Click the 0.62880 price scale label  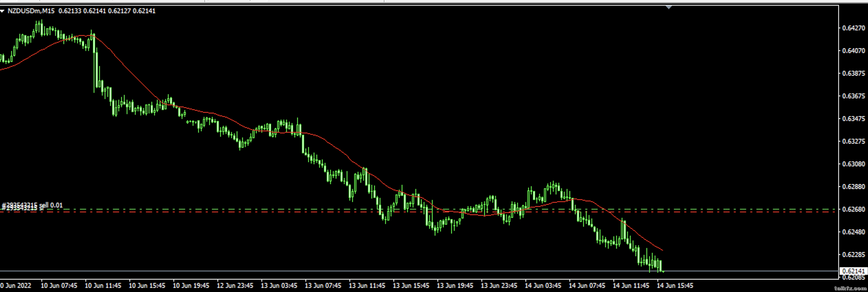click(853, 187)
